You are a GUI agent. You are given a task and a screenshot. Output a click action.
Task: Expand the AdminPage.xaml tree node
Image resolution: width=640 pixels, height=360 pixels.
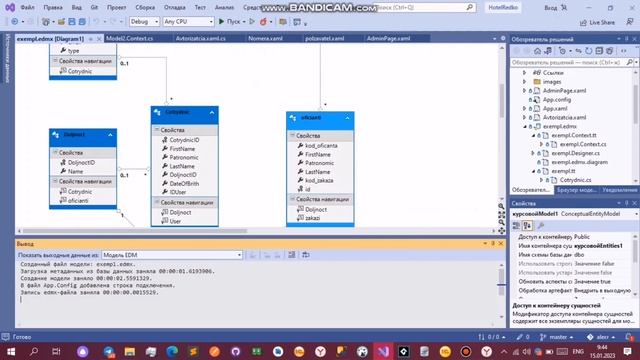[524, 91]
